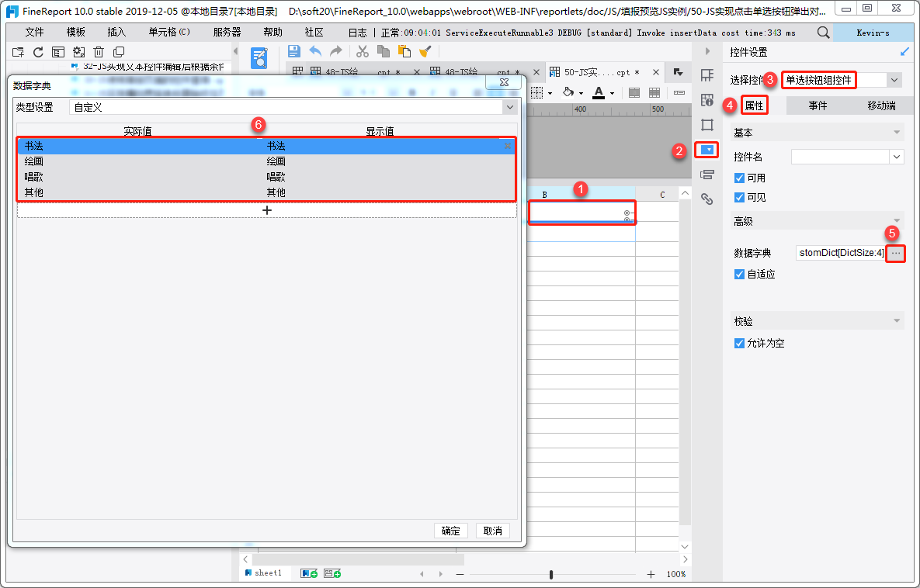
Task: Click the format painter brush icon
Action: pos(425,52)
